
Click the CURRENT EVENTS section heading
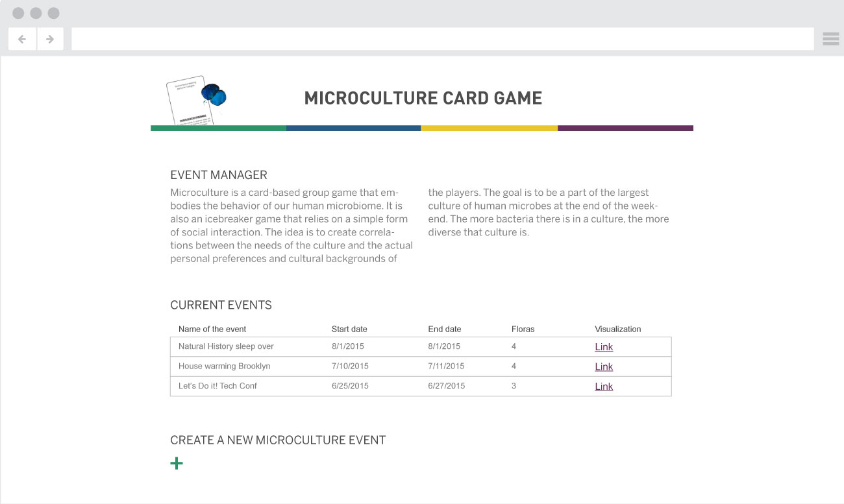click(x=221, y=305)
